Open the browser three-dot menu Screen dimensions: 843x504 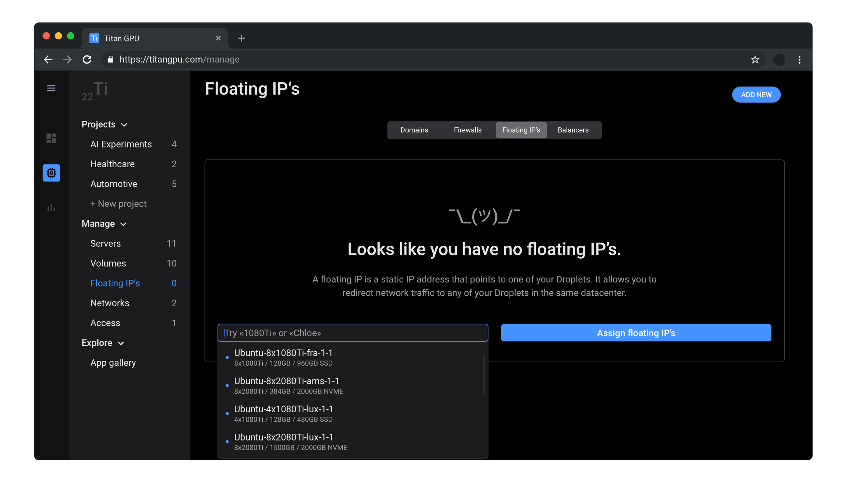[x=800, y=60]
